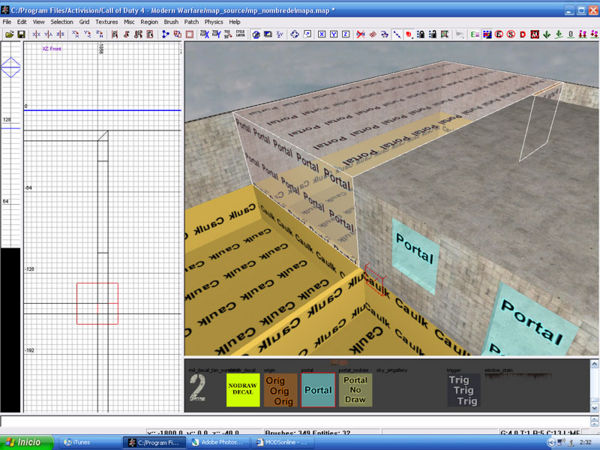Open the Patch menu
Image resolution: width=600 pixels, height=450 pixels.
[x=191, y=22]
